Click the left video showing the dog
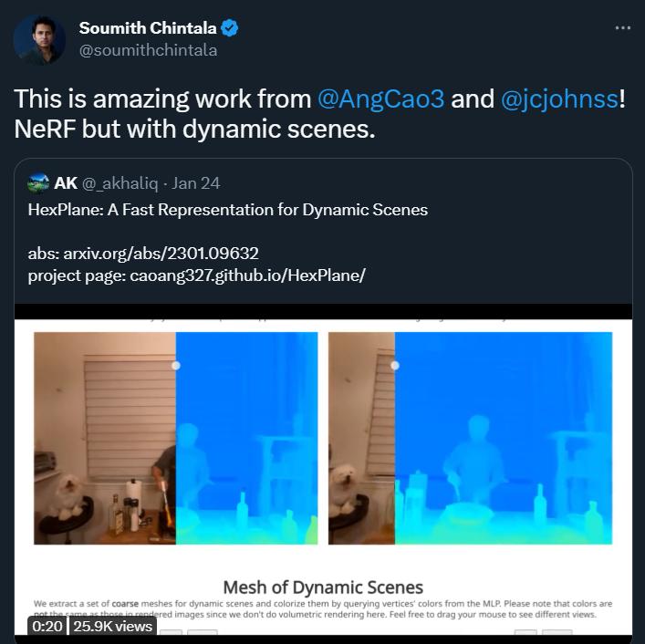The width and height of the screenshot is (645, 644). click(x=105, y=438)
